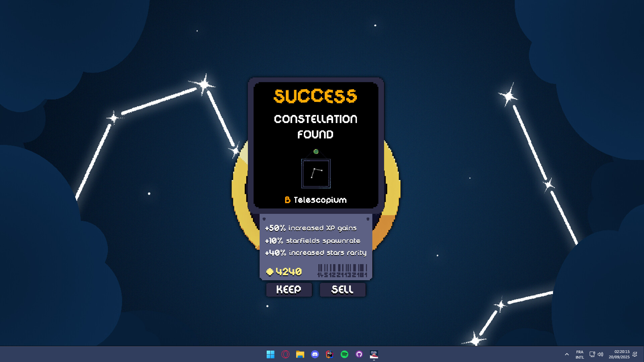Expand hidden icons in the system tray
The width and height of the screenshot is (644, 362).
pyautogui.click(x=567, y=354)
